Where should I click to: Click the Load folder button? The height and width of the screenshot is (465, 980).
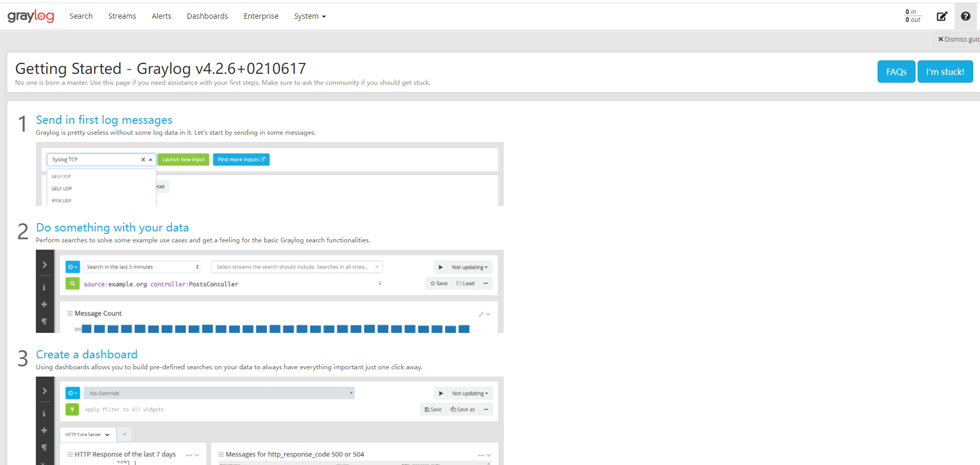(465, 283)
